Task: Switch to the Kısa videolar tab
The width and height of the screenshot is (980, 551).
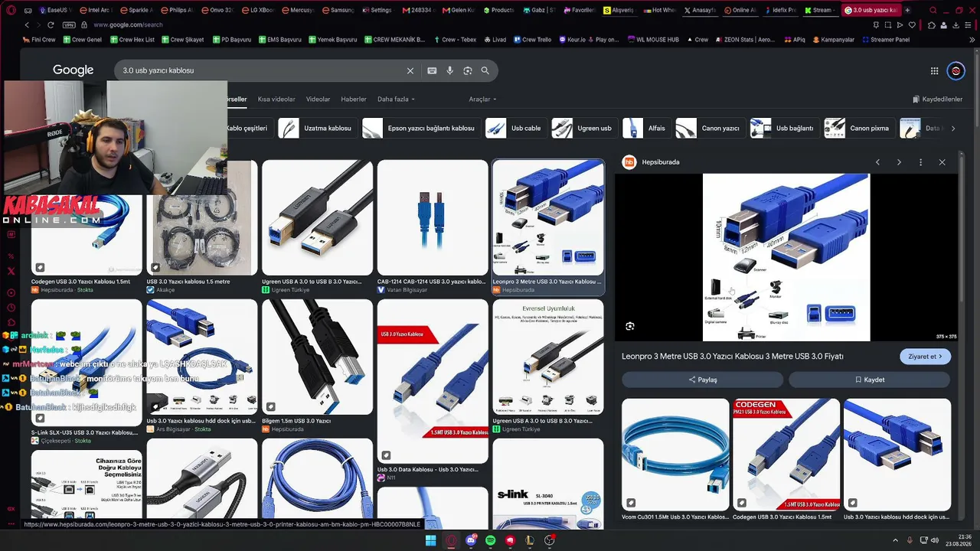Action: (276, 99)
